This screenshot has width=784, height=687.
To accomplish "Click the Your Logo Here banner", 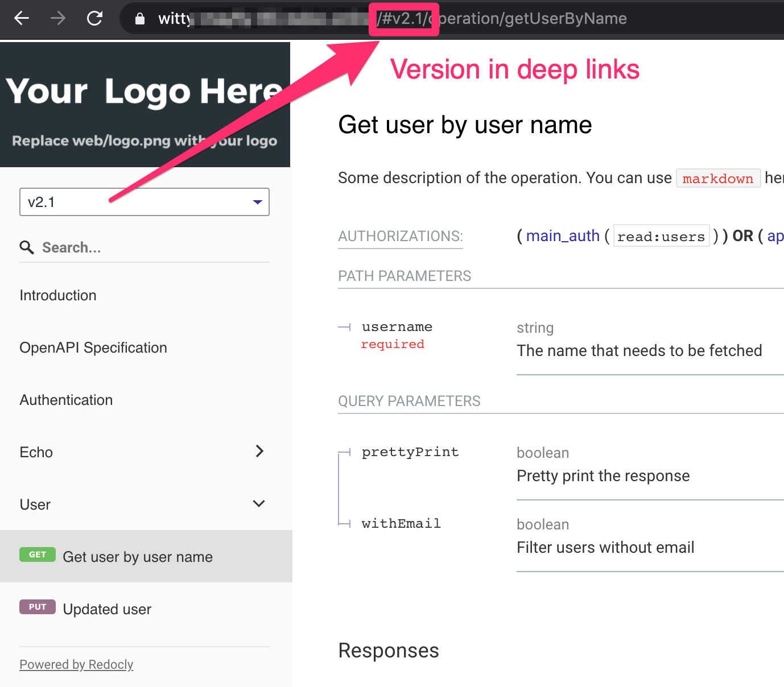I will point(145,105).
